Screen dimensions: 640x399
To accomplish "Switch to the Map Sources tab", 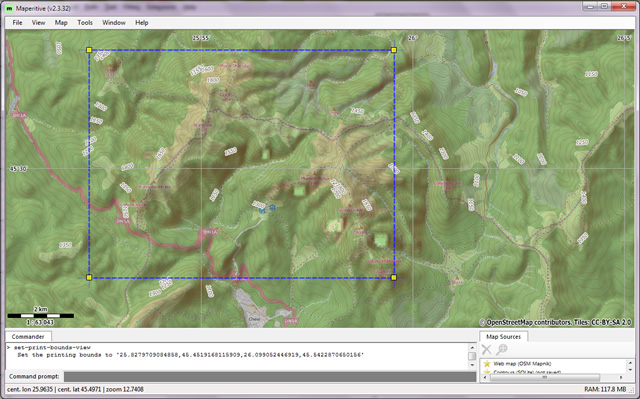I will 503,337.
